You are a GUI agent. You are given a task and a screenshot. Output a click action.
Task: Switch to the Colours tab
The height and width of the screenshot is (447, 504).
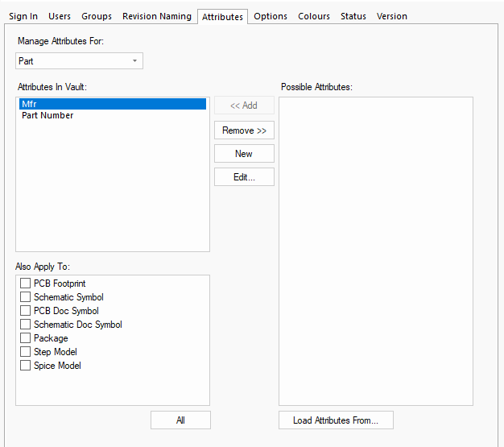pos(314,16)
